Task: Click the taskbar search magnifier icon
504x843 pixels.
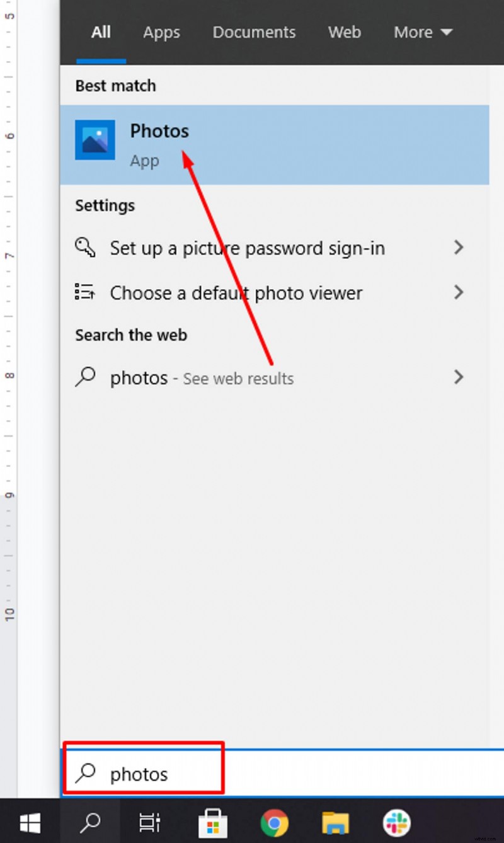Action: coord(91,822)
